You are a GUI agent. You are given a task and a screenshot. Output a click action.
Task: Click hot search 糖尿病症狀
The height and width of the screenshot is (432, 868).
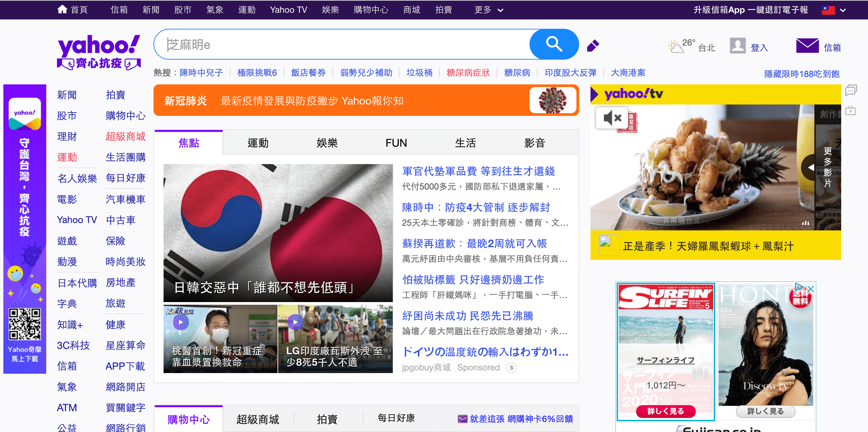click(468, 72)
